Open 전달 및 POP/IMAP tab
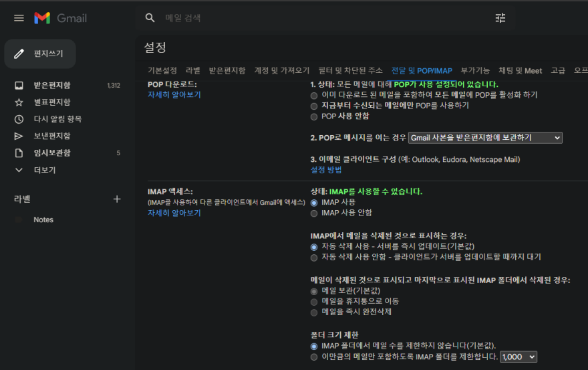 coord(422,71)
